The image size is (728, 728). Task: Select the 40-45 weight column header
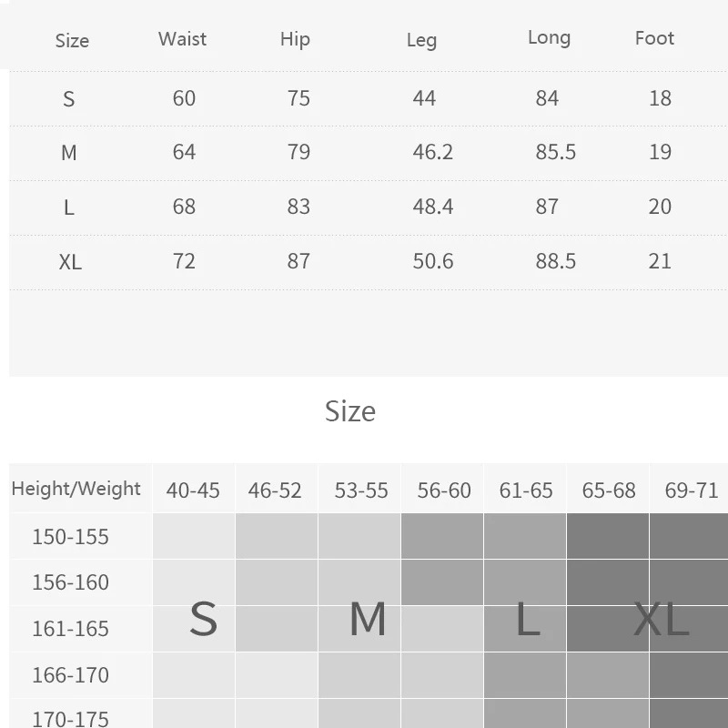[193, 490]
